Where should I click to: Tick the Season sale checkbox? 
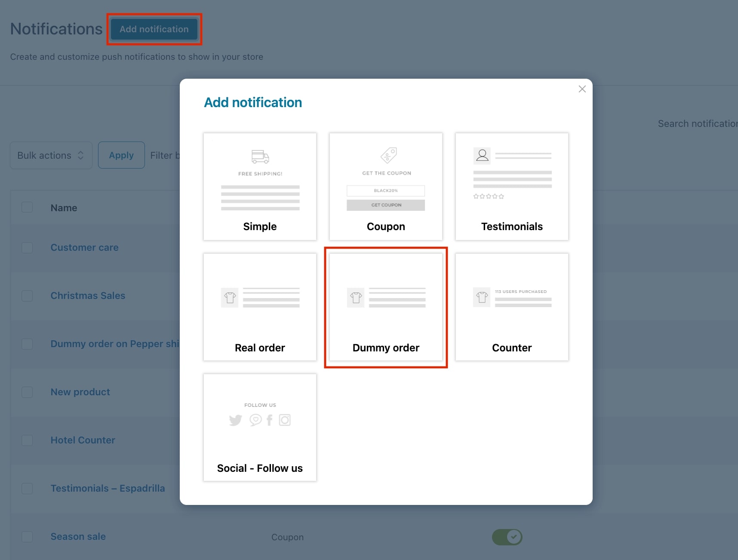click(x=27, y=536)
